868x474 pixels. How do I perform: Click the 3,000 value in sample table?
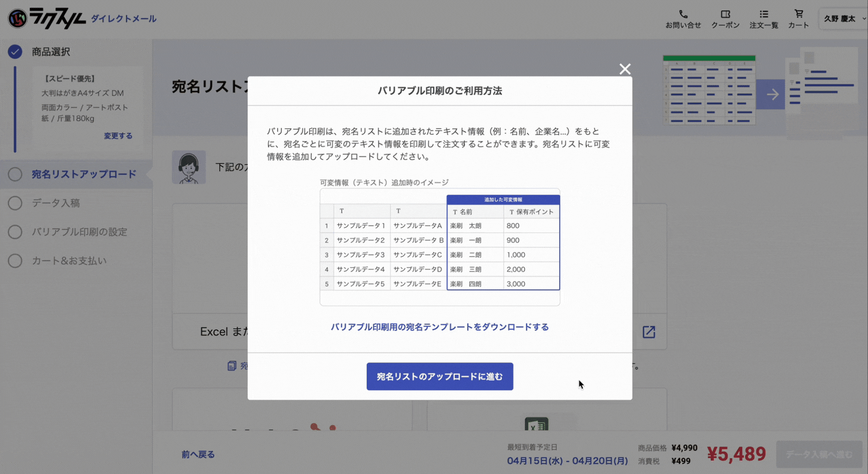tap(516, 284)
